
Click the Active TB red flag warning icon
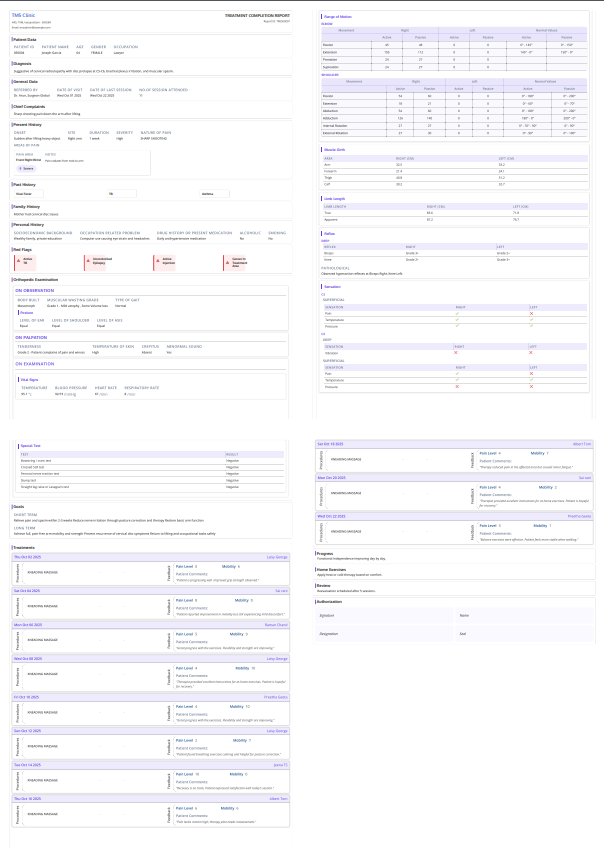18,260
